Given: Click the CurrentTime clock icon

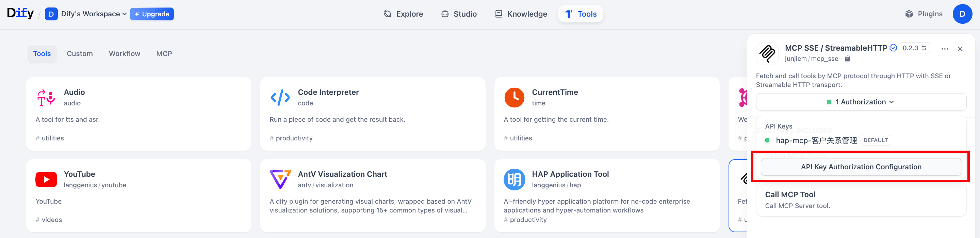Looking at the screenshot, I should tap(514, 97).
